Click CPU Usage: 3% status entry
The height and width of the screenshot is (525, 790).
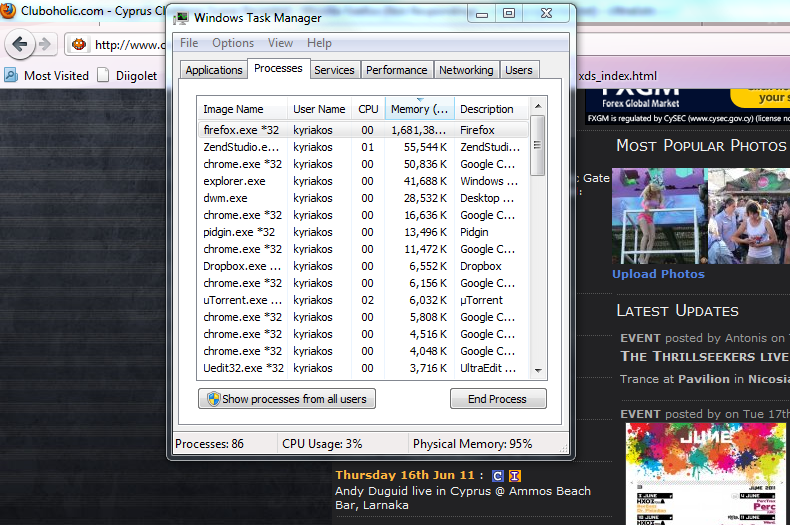coord(322,444)
